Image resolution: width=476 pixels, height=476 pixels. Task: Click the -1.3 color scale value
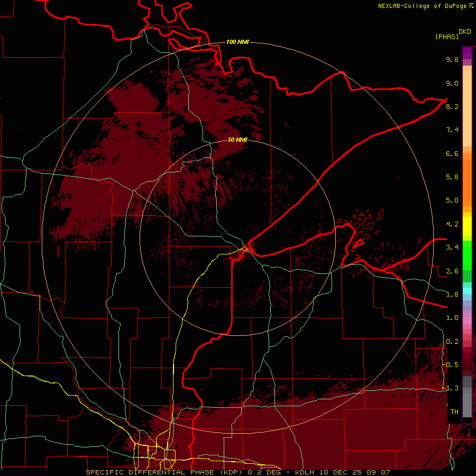tap(450, 388)
